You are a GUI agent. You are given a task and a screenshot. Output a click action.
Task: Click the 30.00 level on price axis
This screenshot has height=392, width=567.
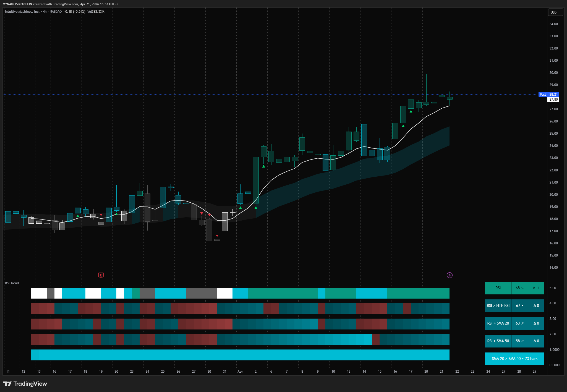click(553, 73)
